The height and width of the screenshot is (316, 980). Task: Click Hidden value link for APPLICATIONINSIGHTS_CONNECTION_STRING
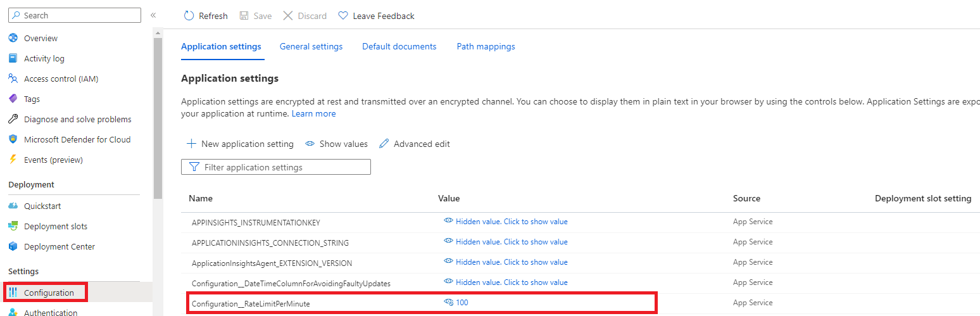click(512, 242)
